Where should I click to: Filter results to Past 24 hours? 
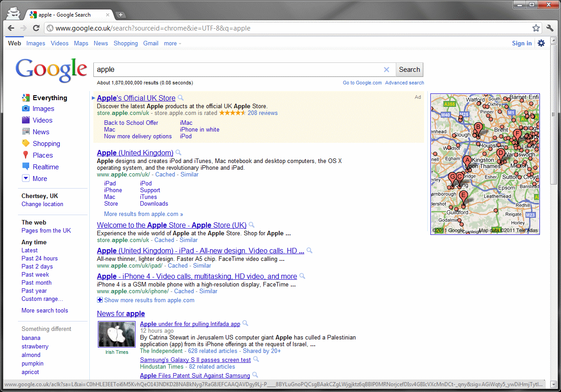coord(39,259)
